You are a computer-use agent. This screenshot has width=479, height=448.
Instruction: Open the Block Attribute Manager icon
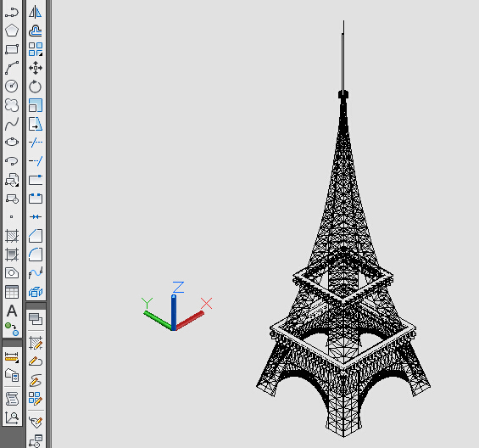[x=36, y=441]
